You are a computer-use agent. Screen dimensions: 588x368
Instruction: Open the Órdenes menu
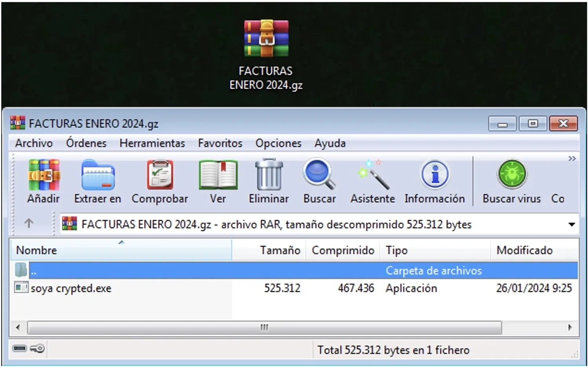click(86, 143)
